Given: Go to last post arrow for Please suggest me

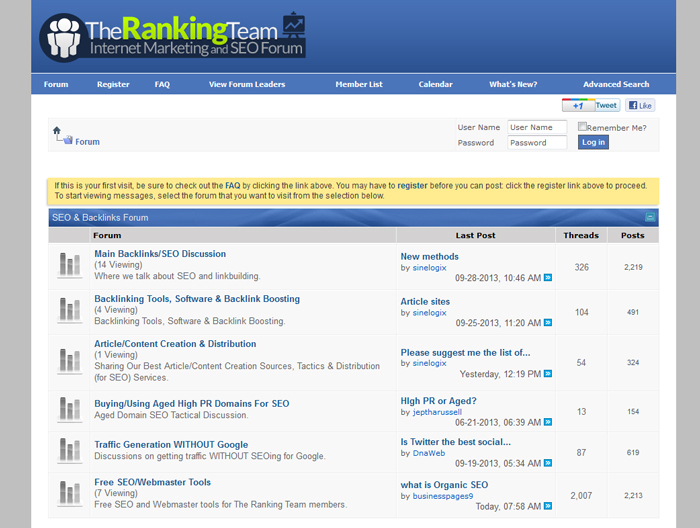Looking at the screenshot, I should click(548, 374).
